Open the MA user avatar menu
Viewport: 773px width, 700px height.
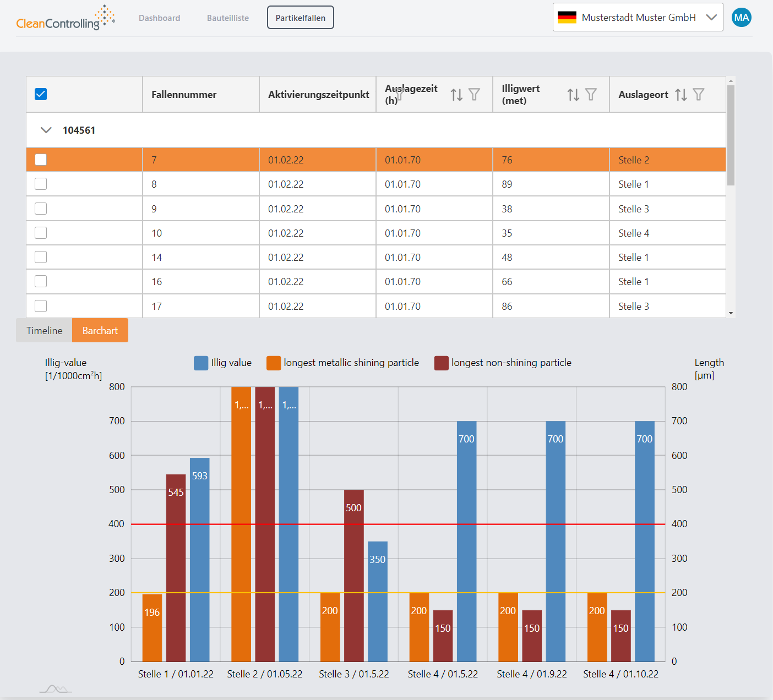click(x=741, y=18)
